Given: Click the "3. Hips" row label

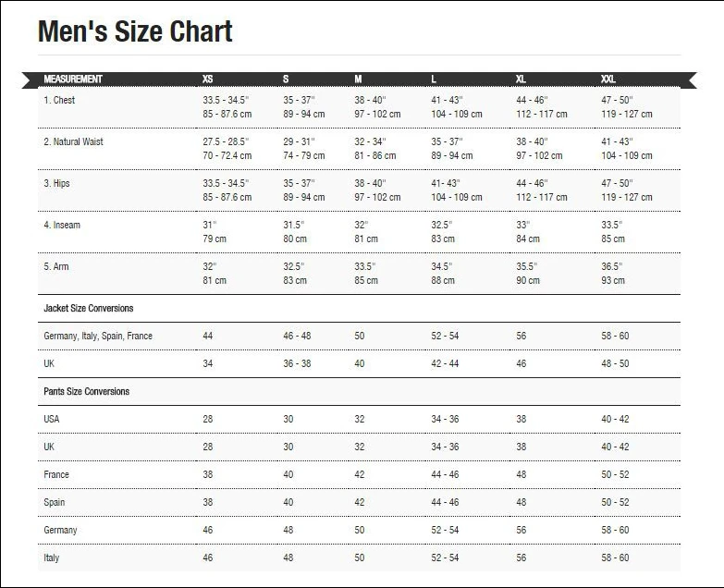Looking at the screenshot, I should (x=56, y=183).
